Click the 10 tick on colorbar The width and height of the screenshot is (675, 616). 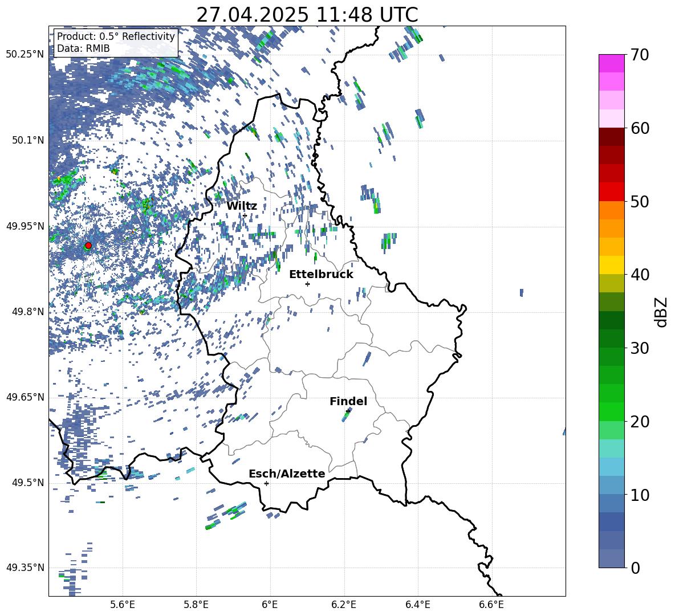pyautogui.click(x=640, y=495)
